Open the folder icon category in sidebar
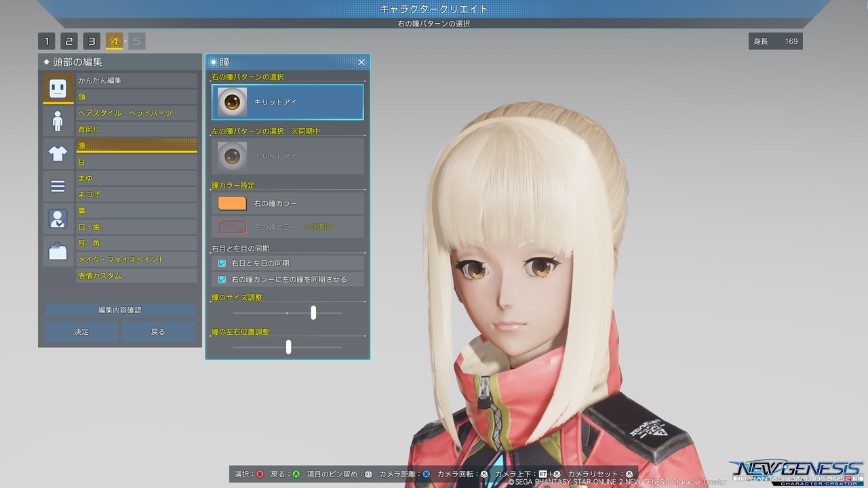 58,251
